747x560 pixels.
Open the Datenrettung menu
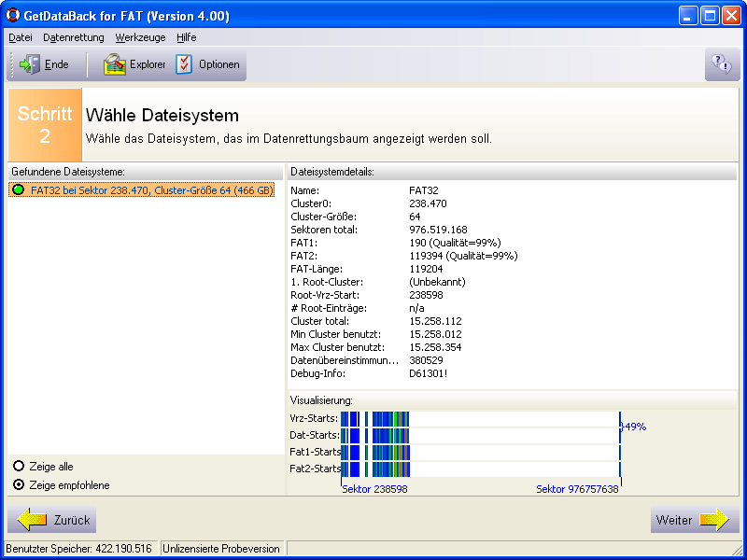point(74,37)
